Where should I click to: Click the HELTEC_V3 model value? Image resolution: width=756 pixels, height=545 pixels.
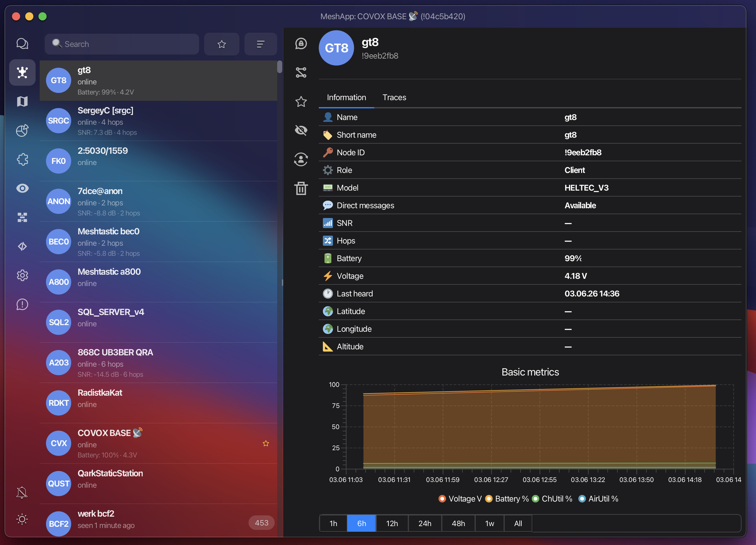[586, 188]
